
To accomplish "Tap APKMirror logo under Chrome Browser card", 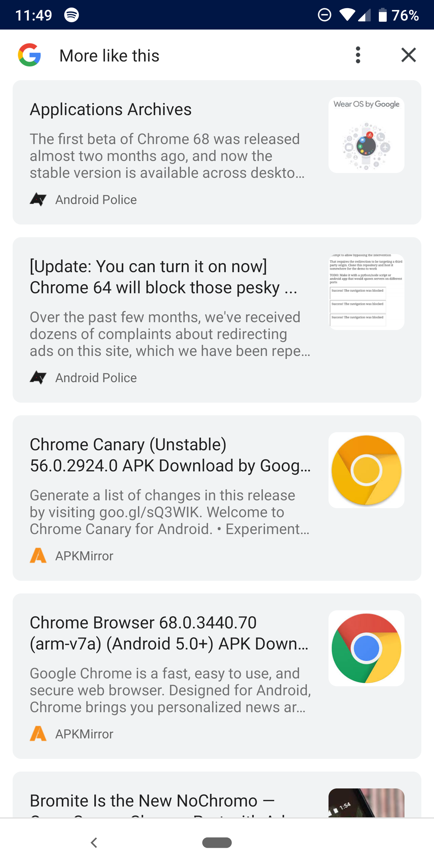I will tap(38, 734).
